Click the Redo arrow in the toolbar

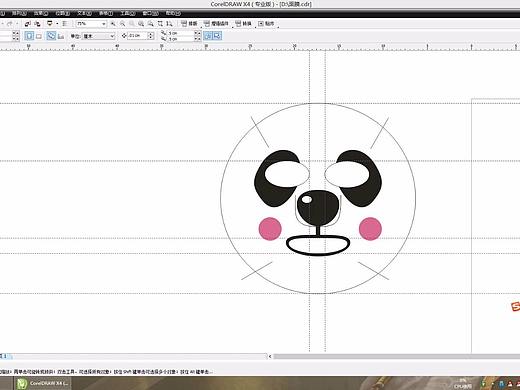pos(10,24)
